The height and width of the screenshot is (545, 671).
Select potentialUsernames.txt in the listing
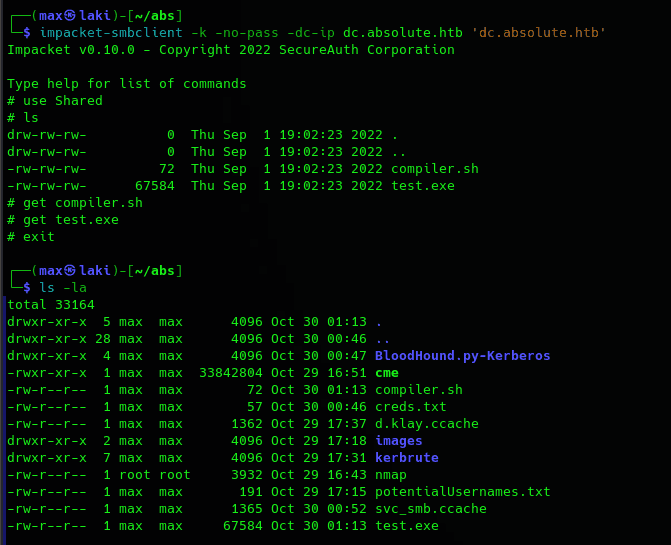pos(463,492)
